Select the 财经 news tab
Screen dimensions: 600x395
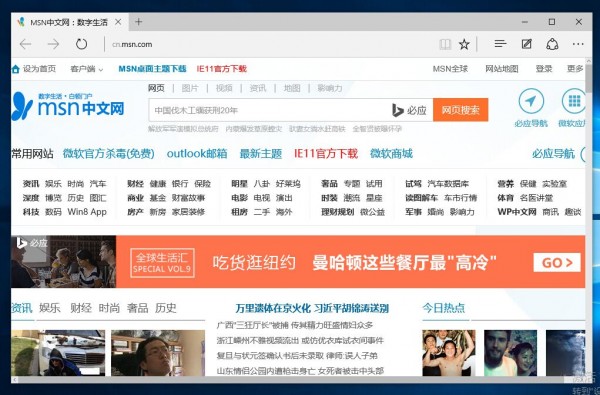81,308
